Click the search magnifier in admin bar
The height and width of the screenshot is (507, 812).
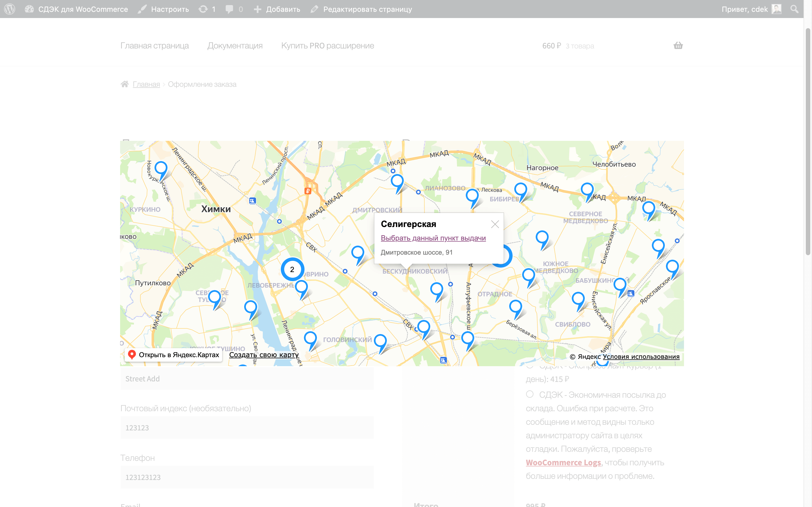794,9
